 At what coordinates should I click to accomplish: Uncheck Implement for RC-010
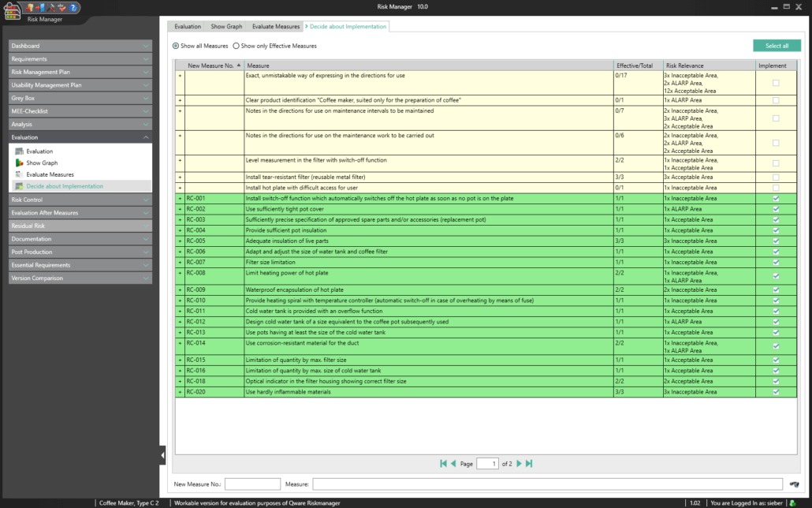[x=776, y=301]
